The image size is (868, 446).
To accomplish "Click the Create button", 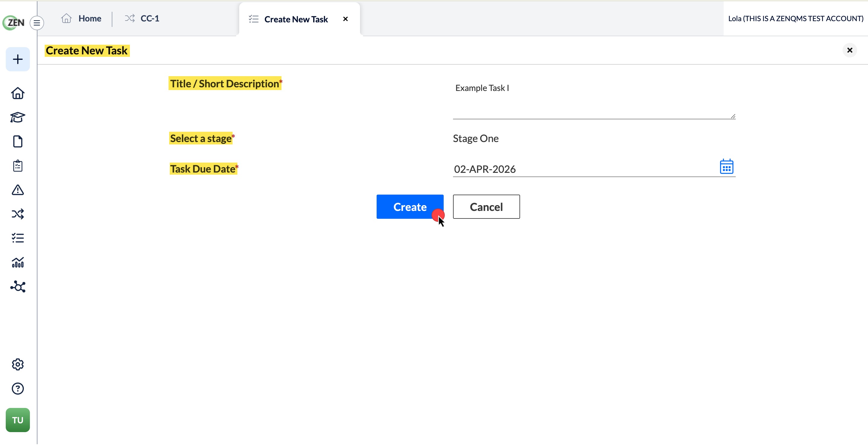I will [410, 207].
